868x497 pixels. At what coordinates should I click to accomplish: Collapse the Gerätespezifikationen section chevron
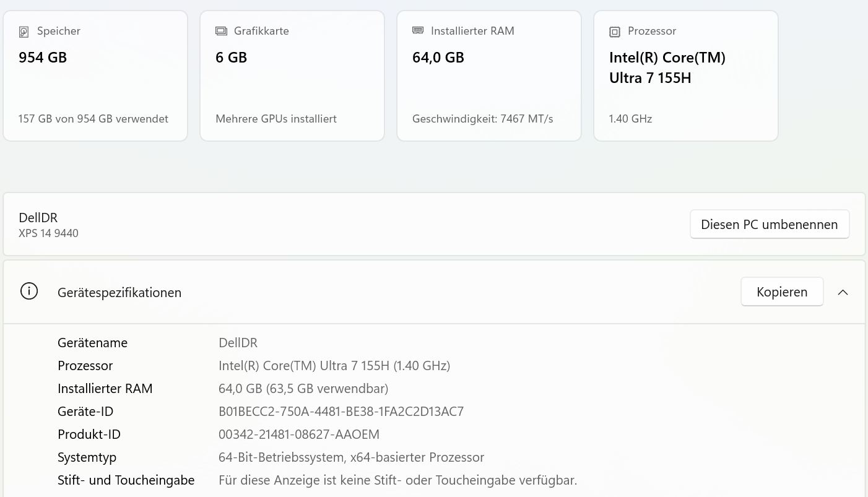843,292
